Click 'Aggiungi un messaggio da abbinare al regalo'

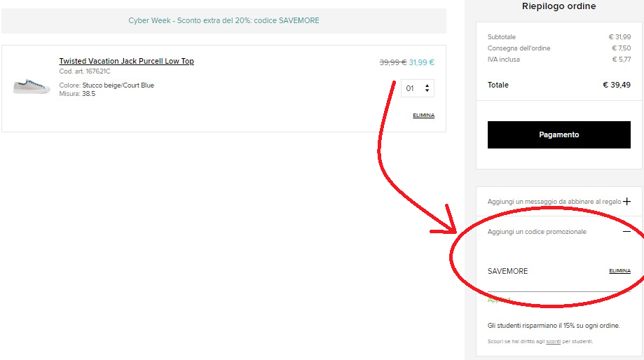pyautogui.click(x=554, y=202)
